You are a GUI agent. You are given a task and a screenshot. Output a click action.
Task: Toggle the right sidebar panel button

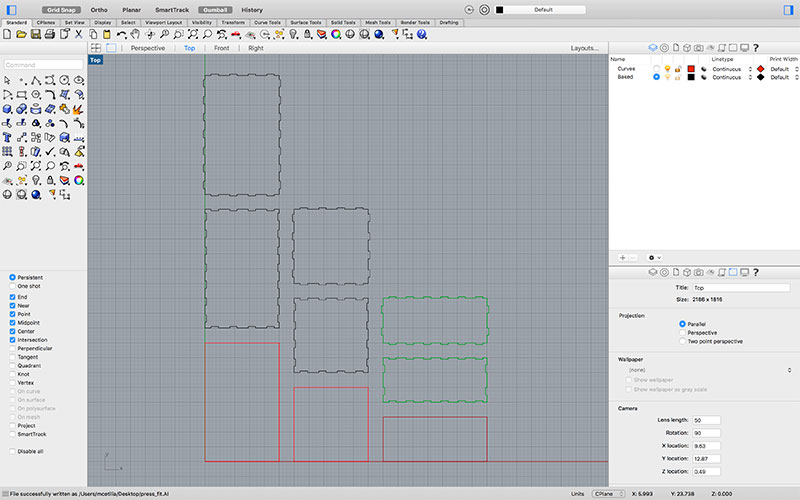[x=788, y=10]
